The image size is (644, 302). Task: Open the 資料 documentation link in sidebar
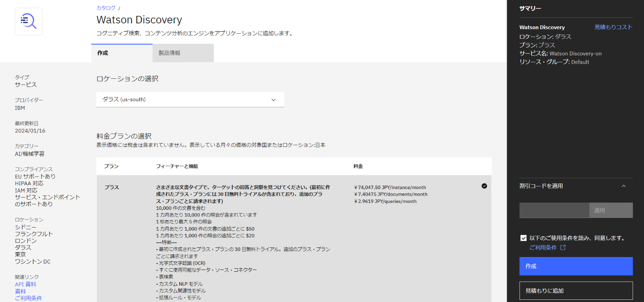20,292
